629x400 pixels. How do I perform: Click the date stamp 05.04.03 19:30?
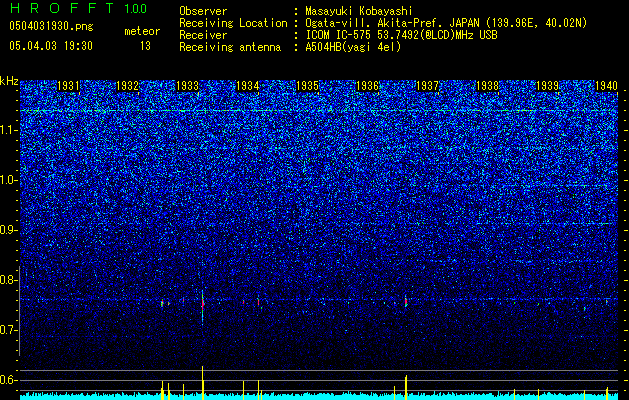pos(51,46)
